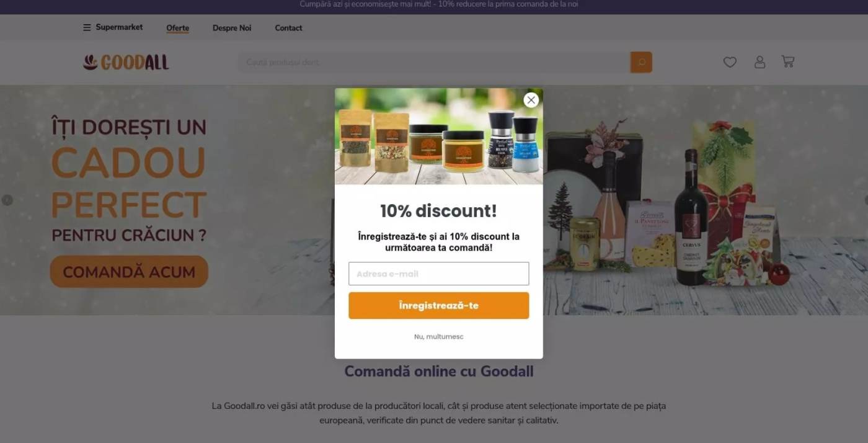Open the Oferte menu item
The image size is (868, 443).
click(177, 28)
